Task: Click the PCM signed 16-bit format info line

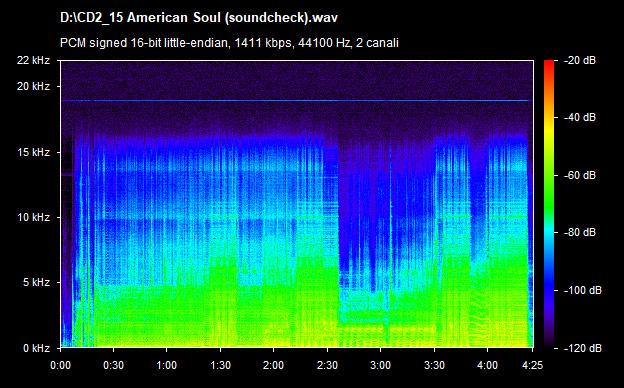Action: click(229, 43)
